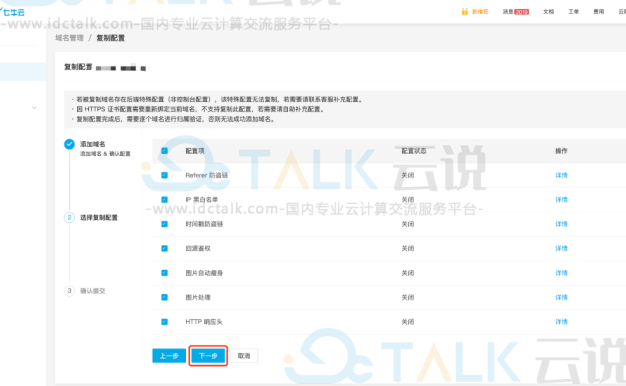Click the 配置状态 column header
The image size is (626, 386).
(x=414, y=151)
